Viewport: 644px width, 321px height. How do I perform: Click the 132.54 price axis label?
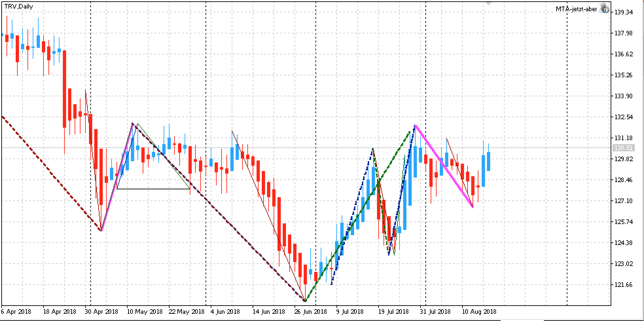pos(624,117)
